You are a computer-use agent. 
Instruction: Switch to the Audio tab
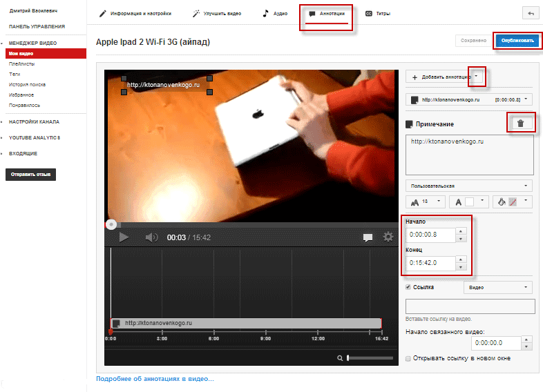(275, 14)
